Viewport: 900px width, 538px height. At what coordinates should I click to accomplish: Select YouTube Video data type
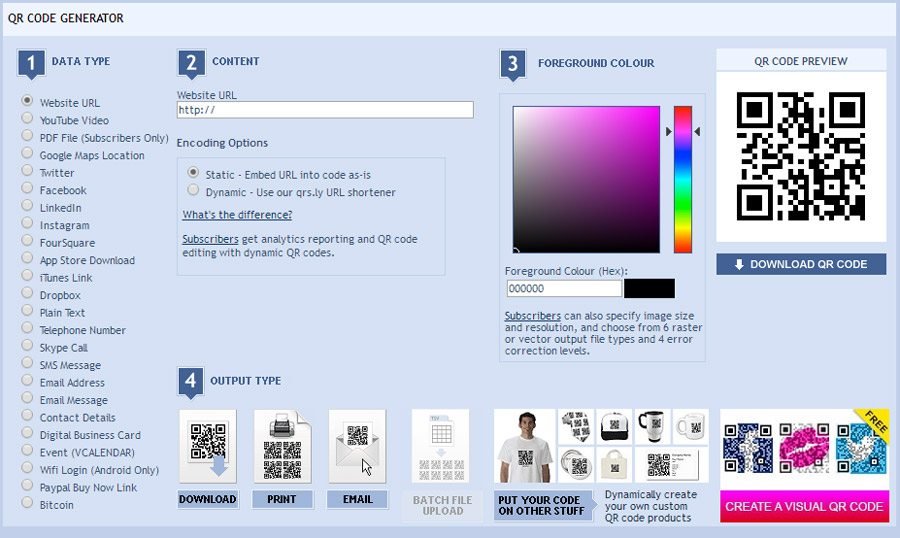27,118
